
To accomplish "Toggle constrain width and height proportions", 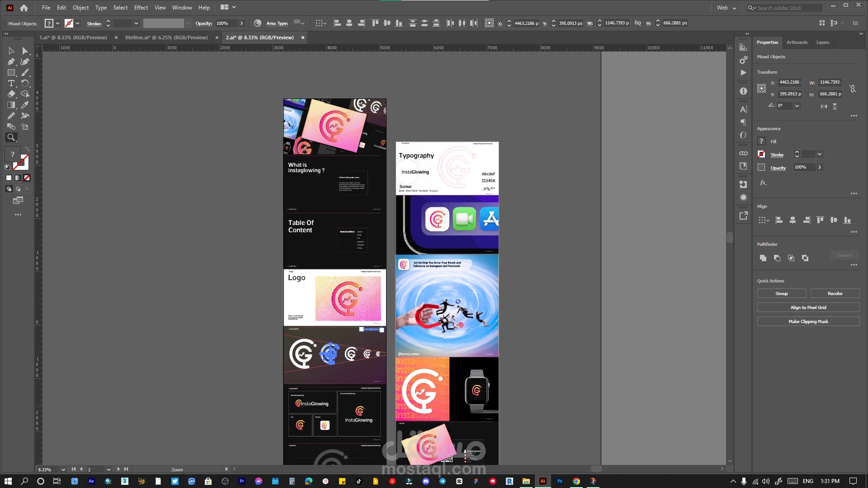I will (853, 89).
